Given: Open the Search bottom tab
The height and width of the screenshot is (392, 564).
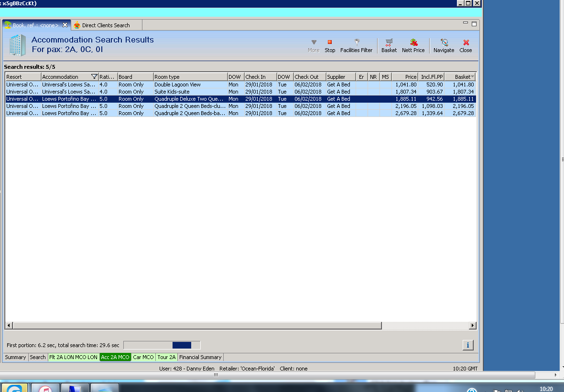Looking at the screenshot, I should coord(38,357).
